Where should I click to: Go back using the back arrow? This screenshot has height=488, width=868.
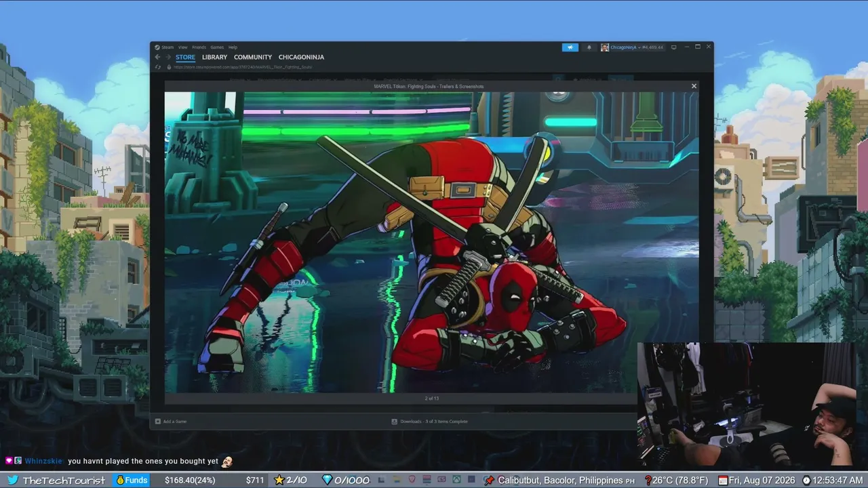(x=158, y=58)
